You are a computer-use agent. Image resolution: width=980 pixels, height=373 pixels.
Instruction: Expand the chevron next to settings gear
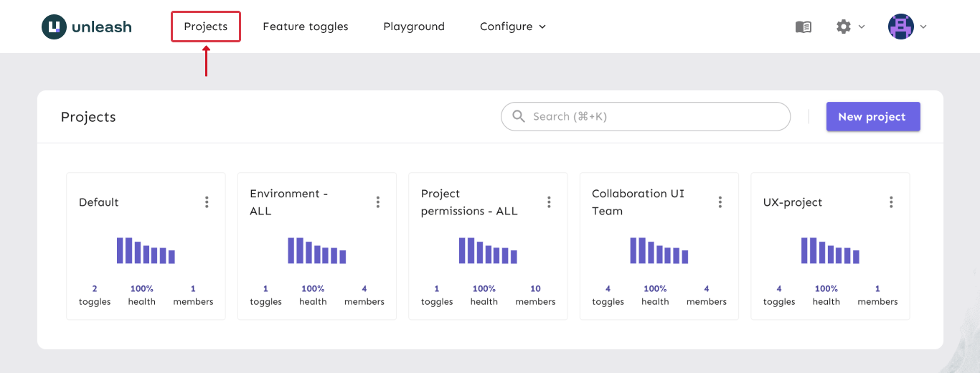click(x=862, y=27)
